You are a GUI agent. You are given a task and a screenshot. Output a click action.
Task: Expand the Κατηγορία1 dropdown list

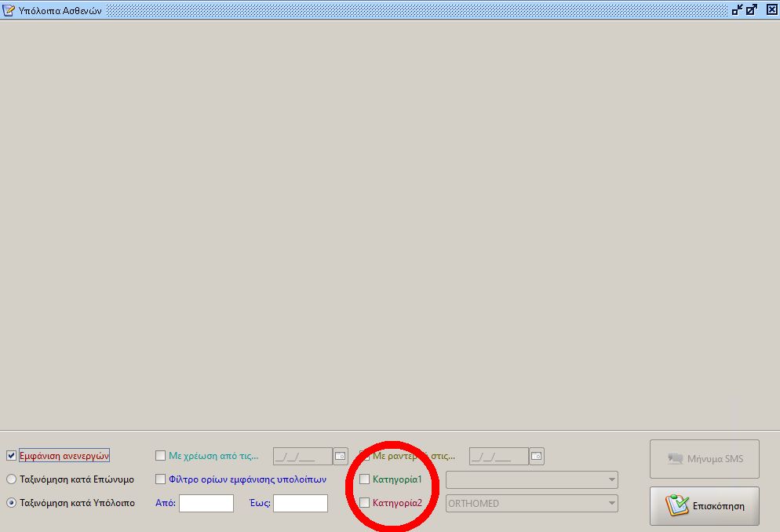click(x=611, y=479)
